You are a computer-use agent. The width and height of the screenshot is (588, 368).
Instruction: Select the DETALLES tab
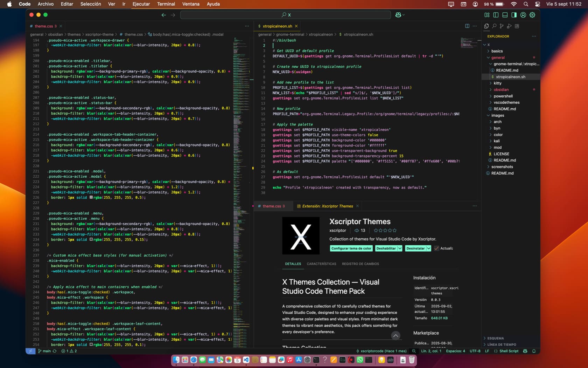(293, 264)
